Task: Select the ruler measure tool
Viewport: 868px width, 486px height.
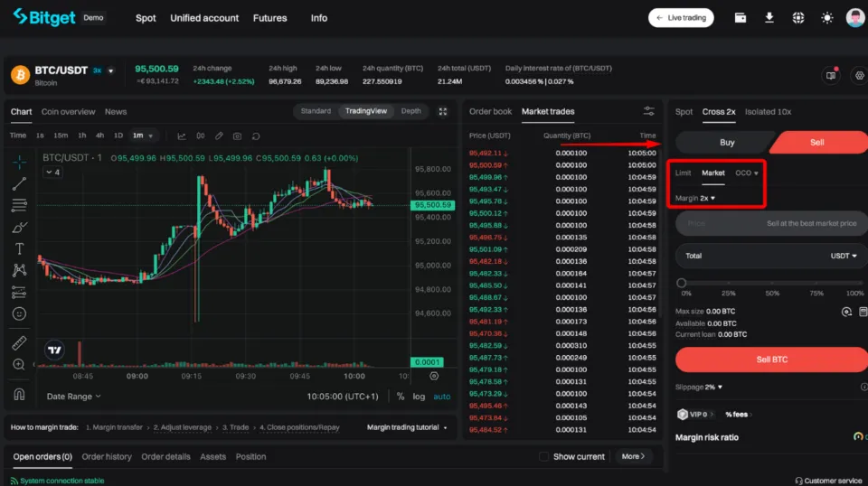Action: click(x=19, y=343)
